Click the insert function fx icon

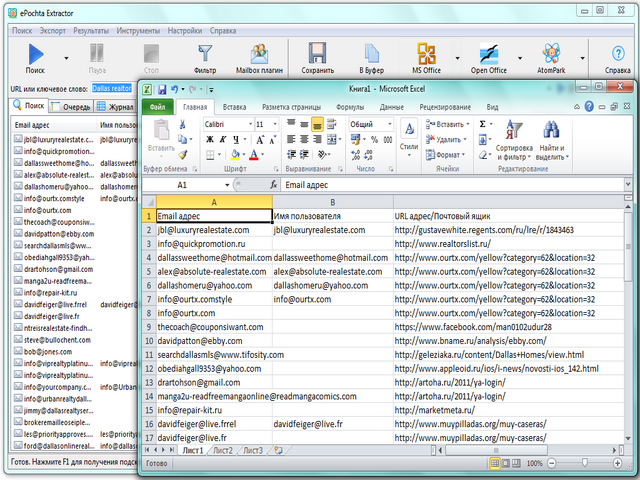point(273,185)
